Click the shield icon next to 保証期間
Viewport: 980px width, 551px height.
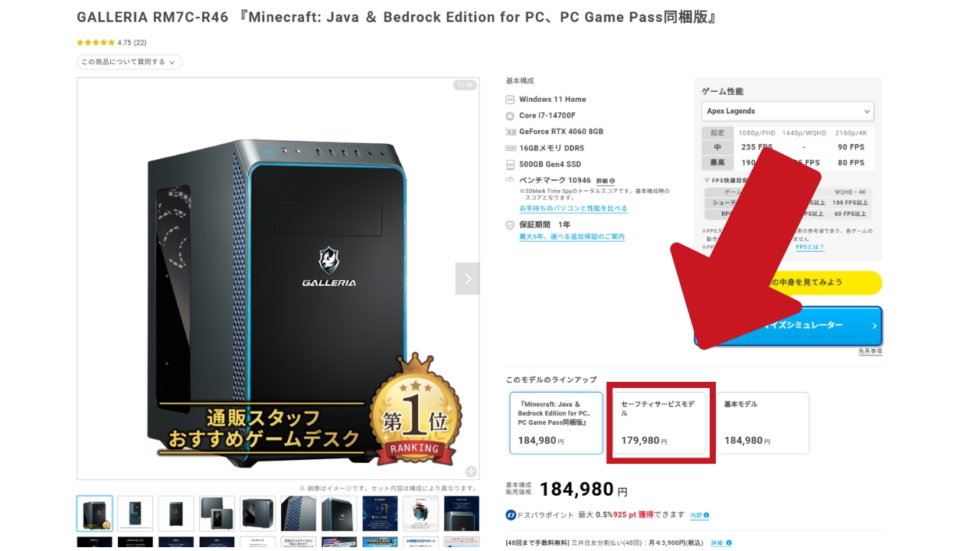[x=510, y=225]
